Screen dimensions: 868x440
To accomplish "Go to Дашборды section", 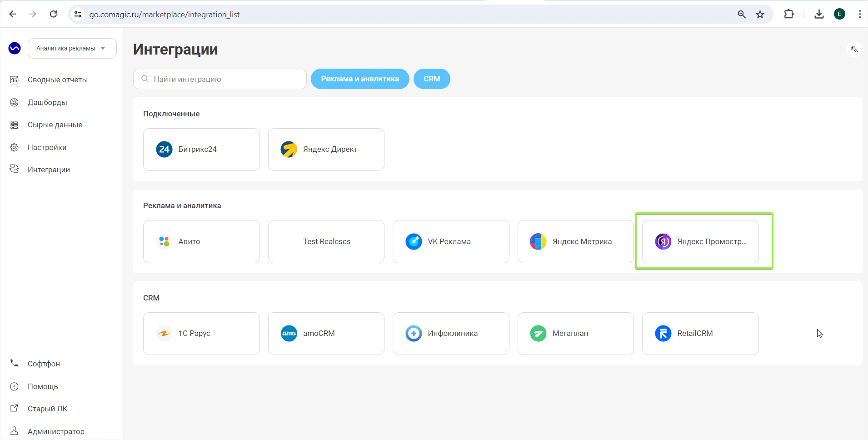I will click(47, 102).
